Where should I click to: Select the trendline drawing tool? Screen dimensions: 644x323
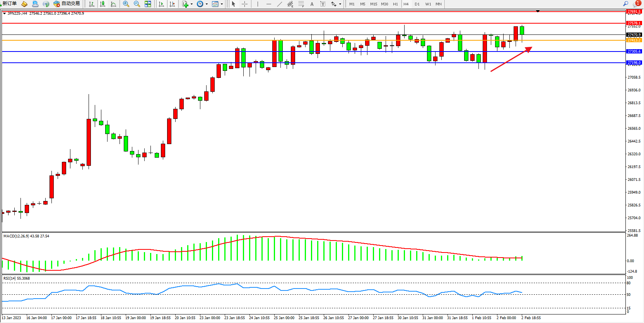(x=280, y=4)
